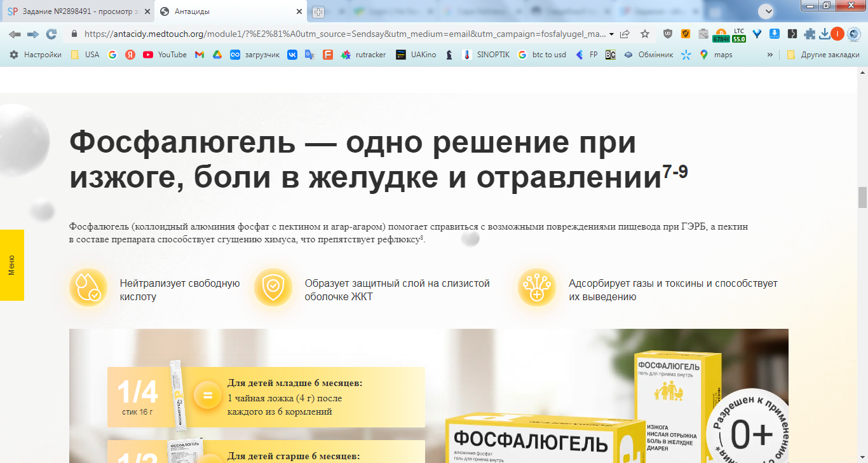Open the yellow 'Меню' side tab
The image size is (868, 463).
tap(12, 265)
